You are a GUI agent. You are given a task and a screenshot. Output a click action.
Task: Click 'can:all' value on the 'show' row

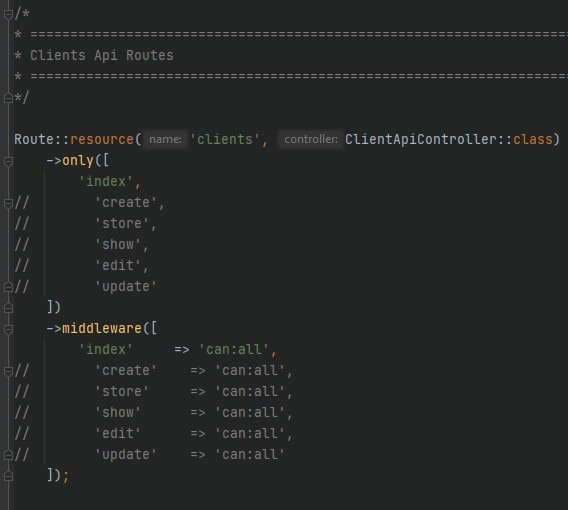click(250, 413)
